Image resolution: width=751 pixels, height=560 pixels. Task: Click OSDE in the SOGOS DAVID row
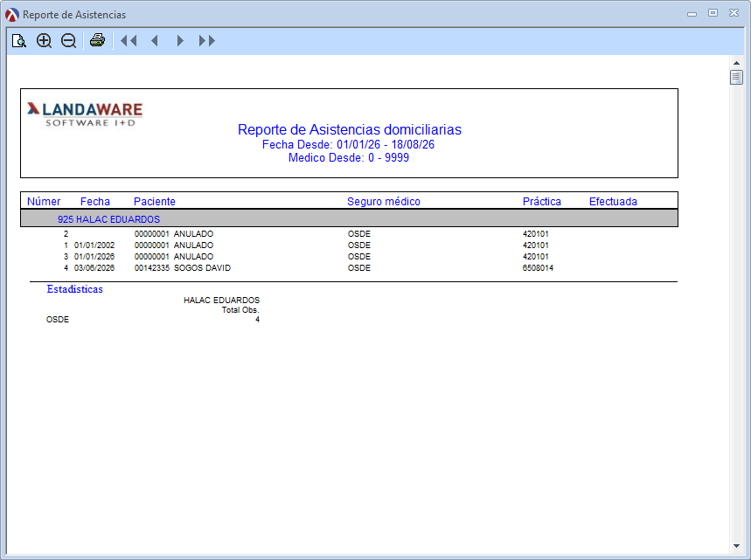[359, 268]
